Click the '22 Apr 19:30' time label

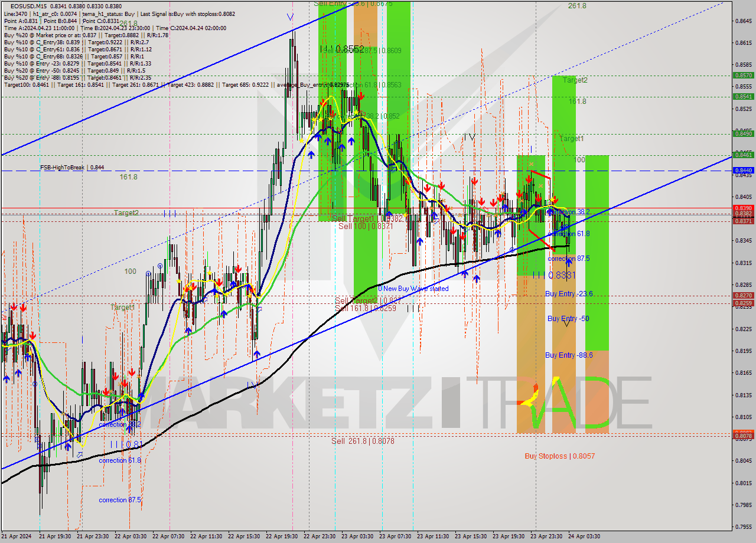(281, 537)
